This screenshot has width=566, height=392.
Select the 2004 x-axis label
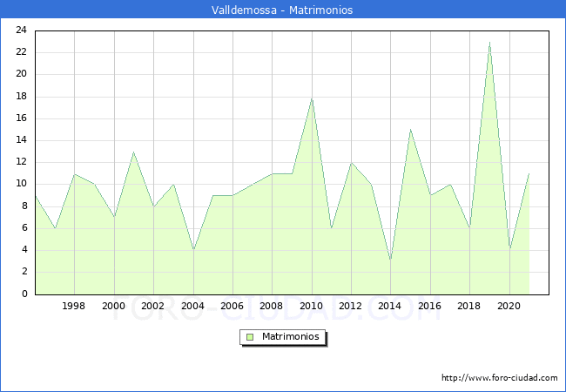coord(192,306)
